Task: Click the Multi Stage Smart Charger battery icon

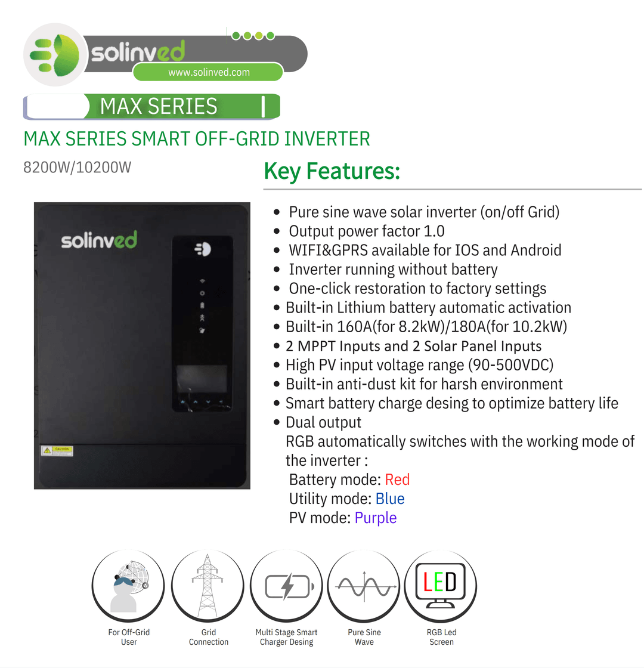Action: coord(287,586)
